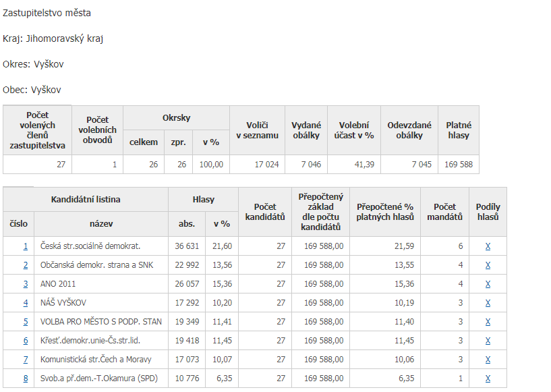Click the 7 046 issued envelopes value

click(x=311, y=165)
